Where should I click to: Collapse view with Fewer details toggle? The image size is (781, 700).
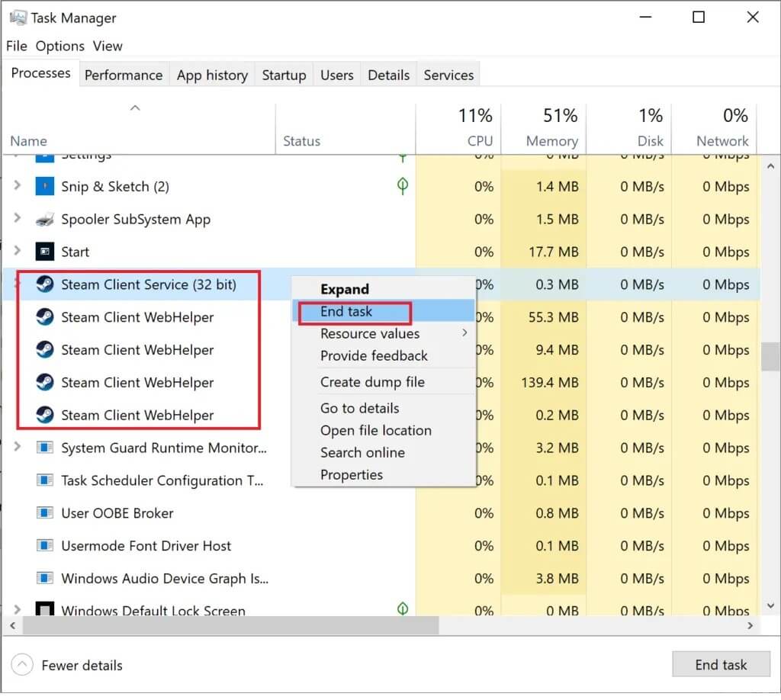point(24,666)
